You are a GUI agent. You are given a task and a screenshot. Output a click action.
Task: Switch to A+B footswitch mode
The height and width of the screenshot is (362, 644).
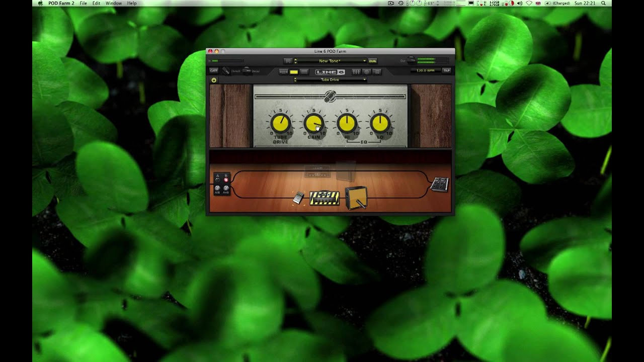point(226,189)
